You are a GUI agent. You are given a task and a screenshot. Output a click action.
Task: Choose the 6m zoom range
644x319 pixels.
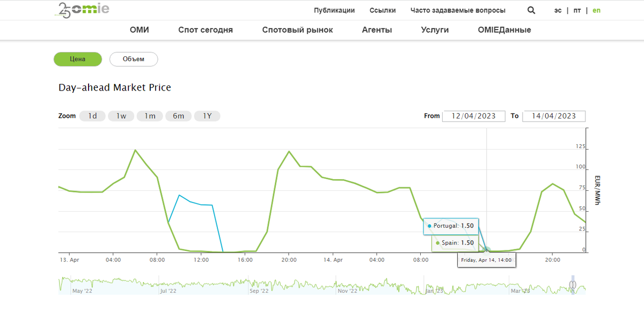178,116
